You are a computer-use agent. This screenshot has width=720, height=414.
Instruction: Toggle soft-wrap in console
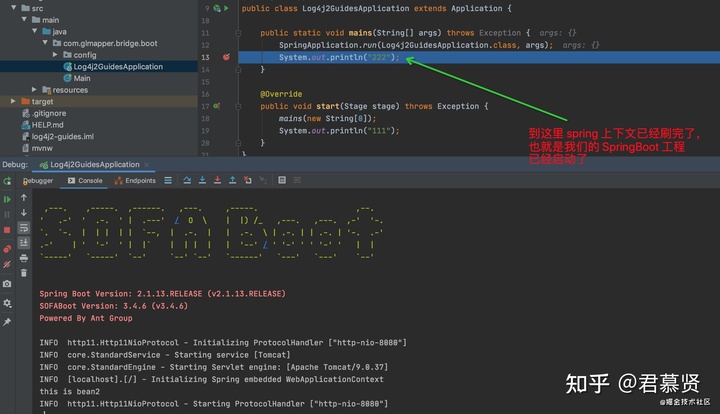pyautogui.click(x=24, y=228)
